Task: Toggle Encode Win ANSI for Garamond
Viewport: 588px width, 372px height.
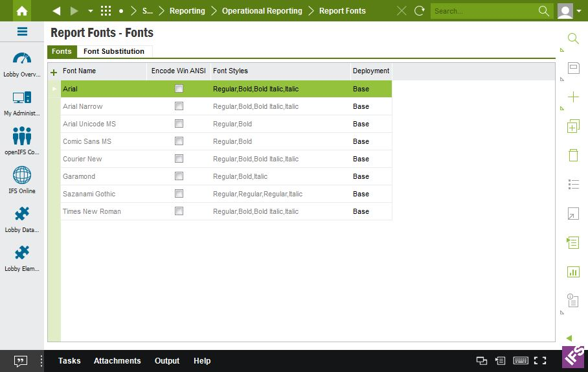Action: point(179,176)
